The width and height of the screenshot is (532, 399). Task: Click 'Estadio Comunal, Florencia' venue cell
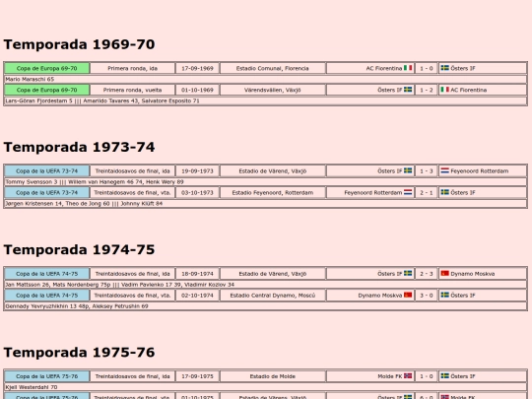[273, 68]
